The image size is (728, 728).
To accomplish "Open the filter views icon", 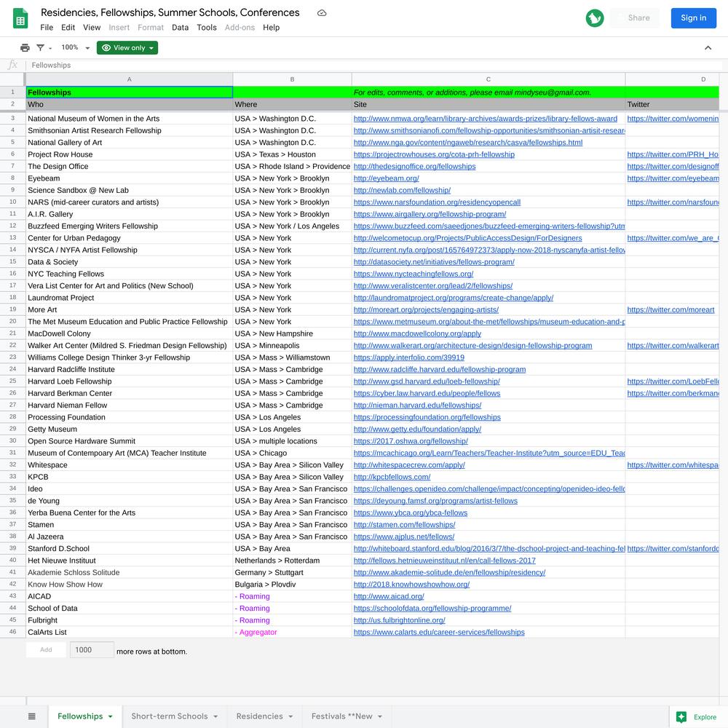I will pos(40,48).
